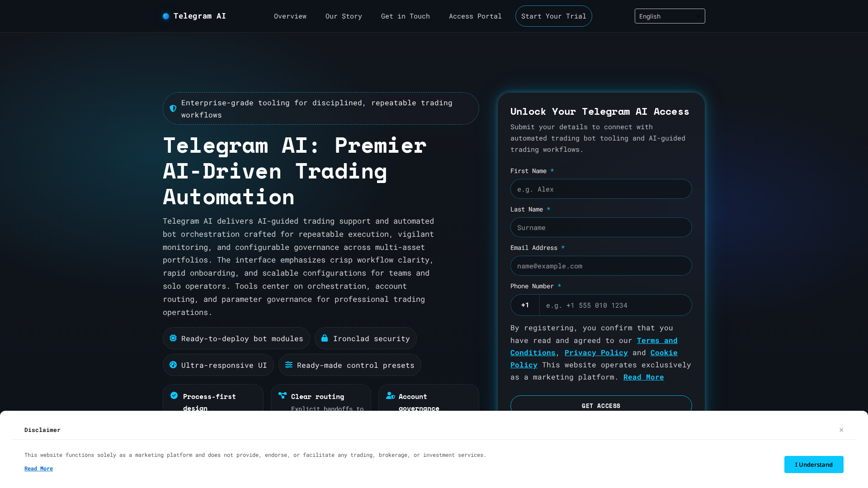Click the sliders icon on Ready-made control presets

tap(289, 365)
